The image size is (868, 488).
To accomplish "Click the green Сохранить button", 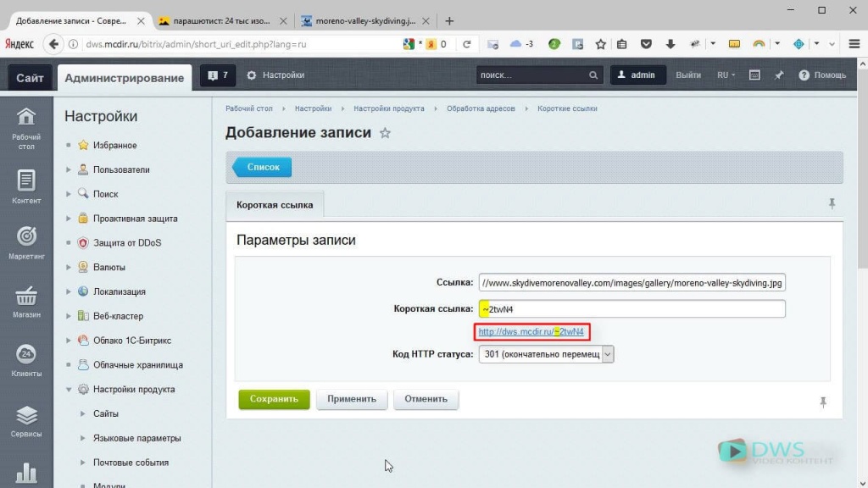I will pyautogui.click(x=274, y=399).
